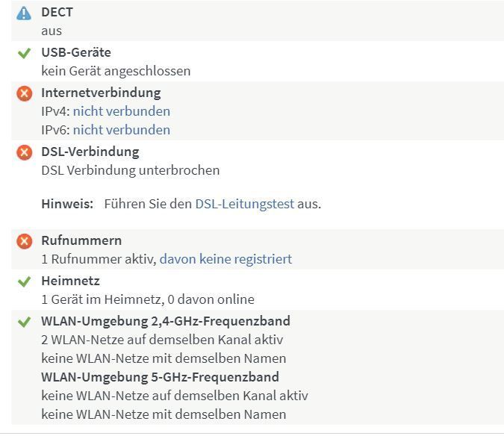Click the green checkmark next to Heimnetz

[x=25, y=281]
